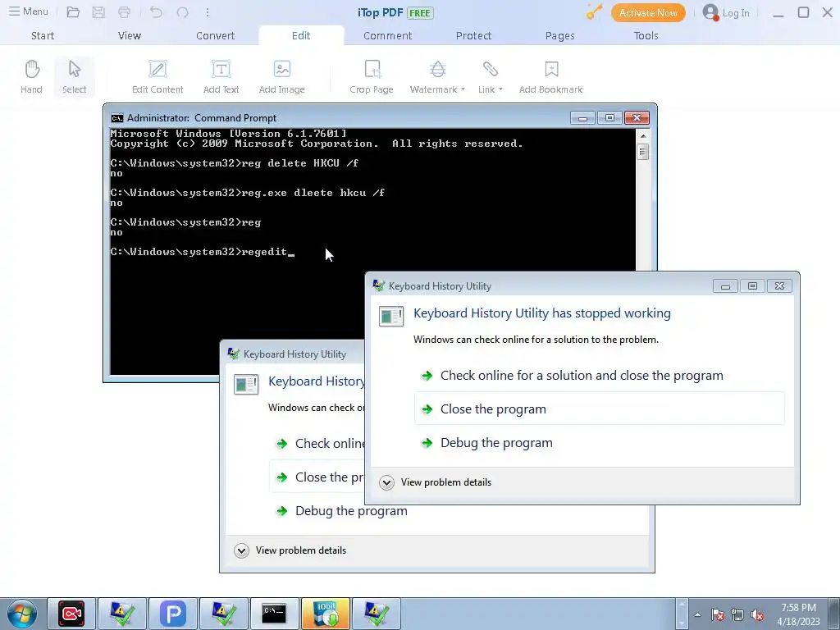Click the undo arrow icon
The image size is (840, 630).
(x=156, y=12)
